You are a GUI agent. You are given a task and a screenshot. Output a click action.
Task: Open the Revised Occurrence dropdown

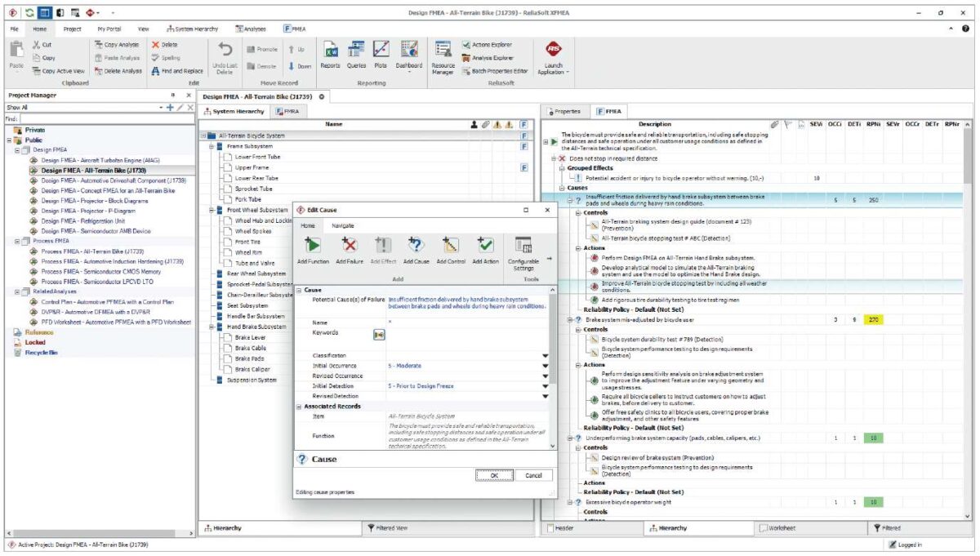pos(545,376)
